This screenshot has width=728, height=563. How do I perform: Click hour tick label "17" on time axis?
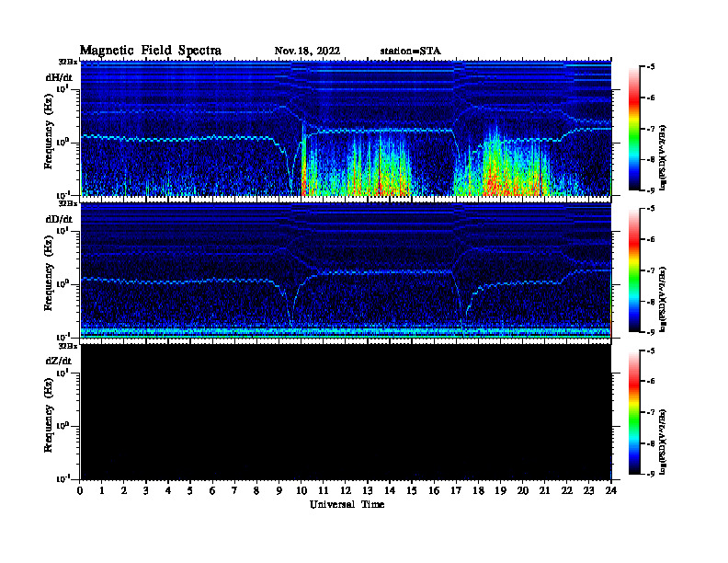point(457,491)
